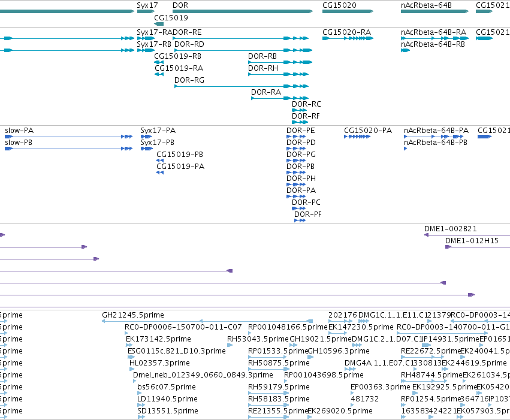The image size is (510, 420).
Task: Select the DOR-PH protein label
Action: tap(301, 179)
